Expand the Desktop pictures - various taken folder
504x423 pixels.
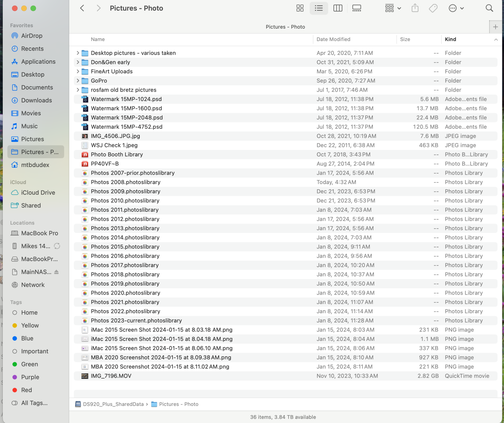(x=78, y=53)
